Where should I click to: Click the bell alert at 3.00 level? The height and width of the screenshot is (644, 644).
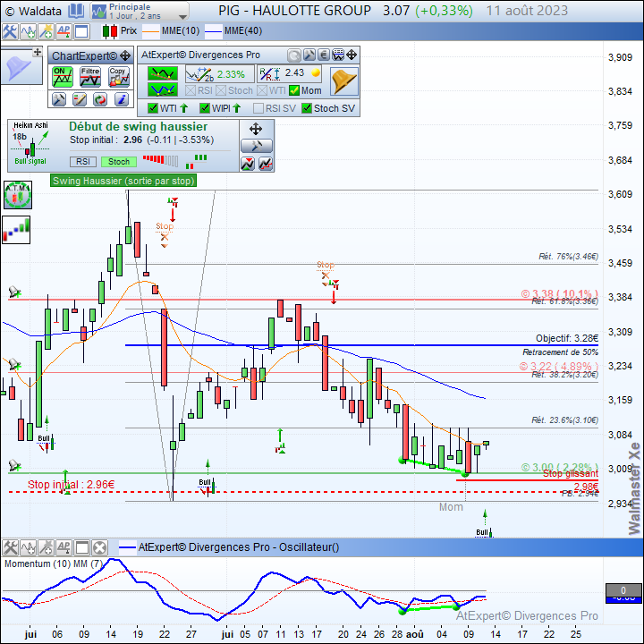coord(14,465)
